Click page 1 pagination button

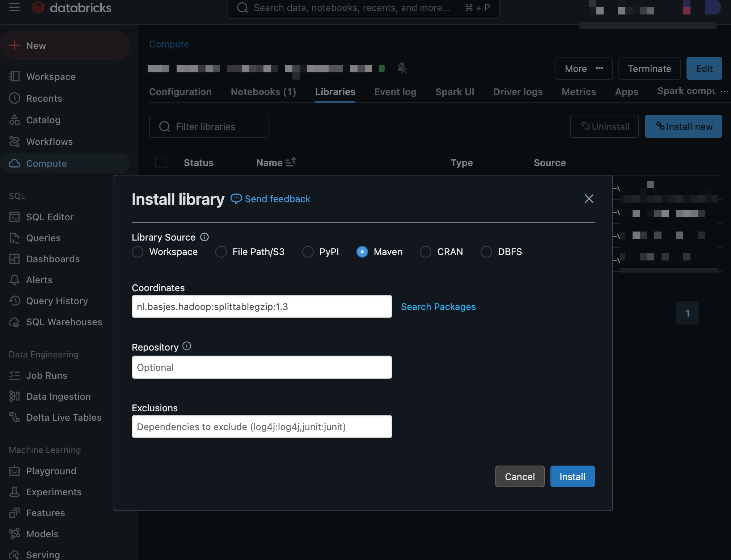click(x=688, y=313)
